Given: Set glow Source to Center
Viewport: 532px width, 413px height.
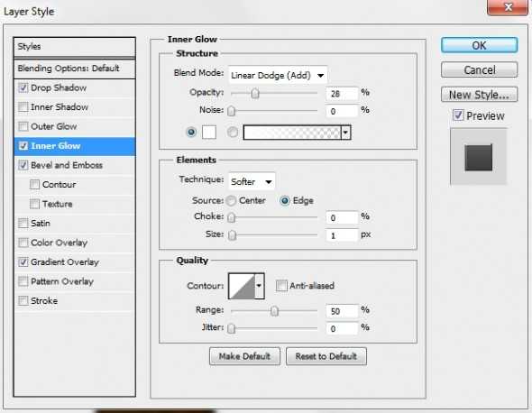Looking at the screenshot, I should tap(232, 201).
